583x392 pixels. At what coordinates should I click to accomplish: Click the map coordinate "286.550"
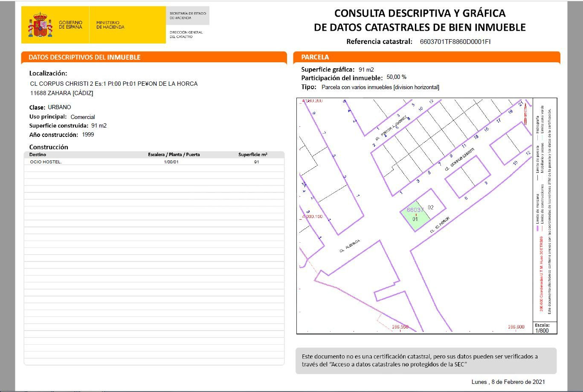click(400, 327)
